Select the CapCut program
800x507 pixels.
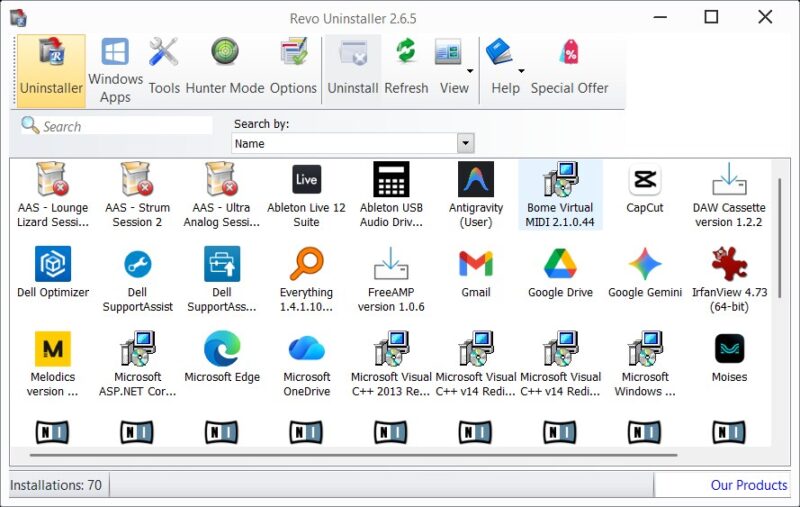coord(645,189)
